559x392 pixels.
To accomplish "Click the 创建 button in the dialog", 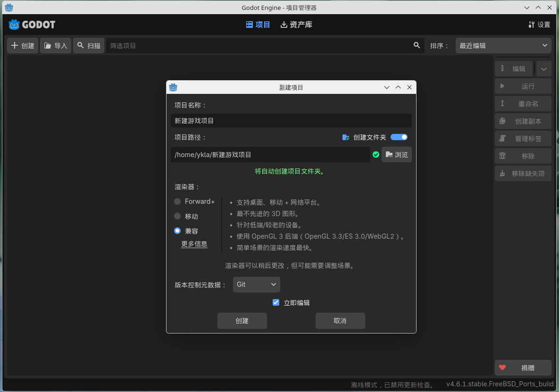I will point(242,321).
